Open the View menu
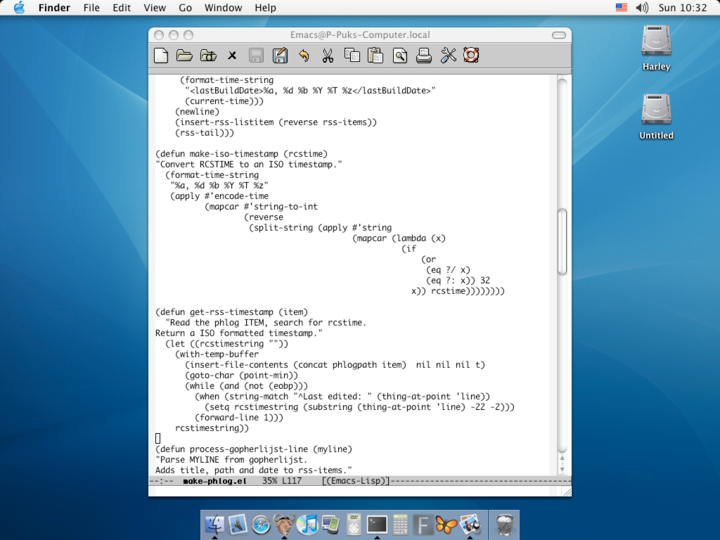This screenshot has width=720, height=540. (x=155, y=8)
